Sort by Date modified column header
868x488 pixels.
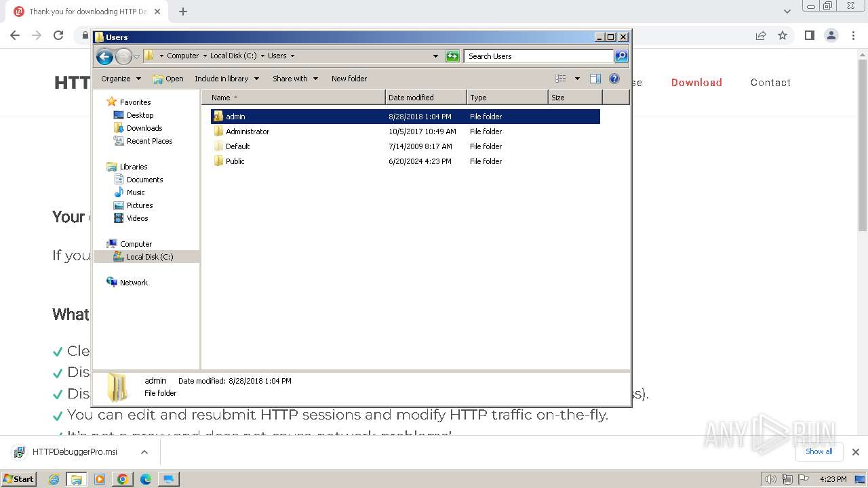pos(426,98)
